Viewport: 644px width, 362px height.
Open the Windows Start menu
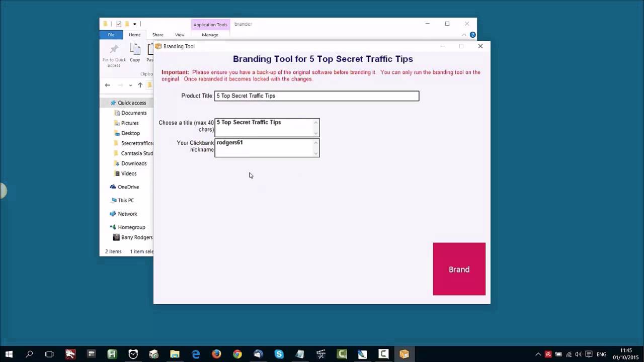click(x=9, y=354)
